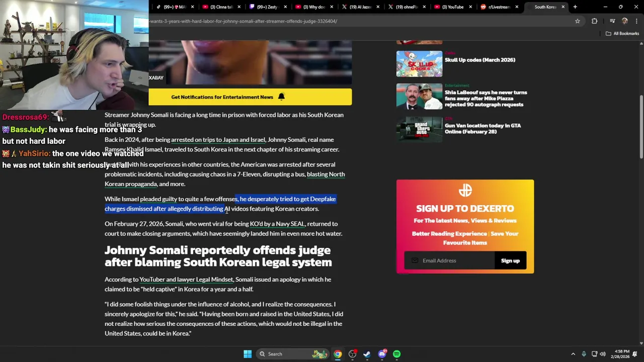Click chat username Dressrosa69

click(25, 117)
